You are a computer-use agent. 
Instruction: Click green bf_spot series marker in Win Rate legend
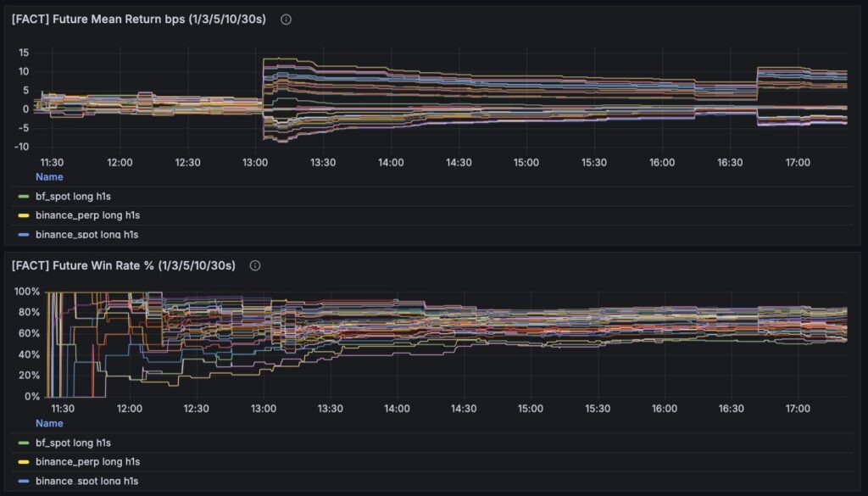coord(23,443)
